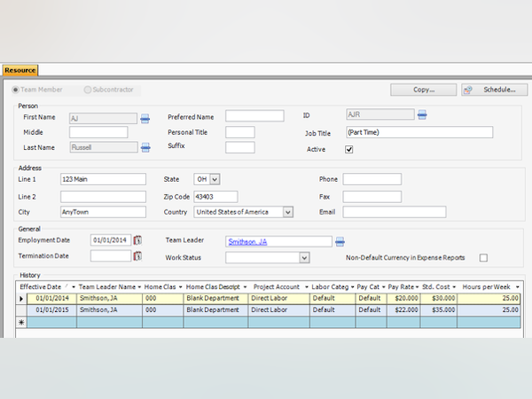Select the current row arrow indicator in History

click(21, 299)
